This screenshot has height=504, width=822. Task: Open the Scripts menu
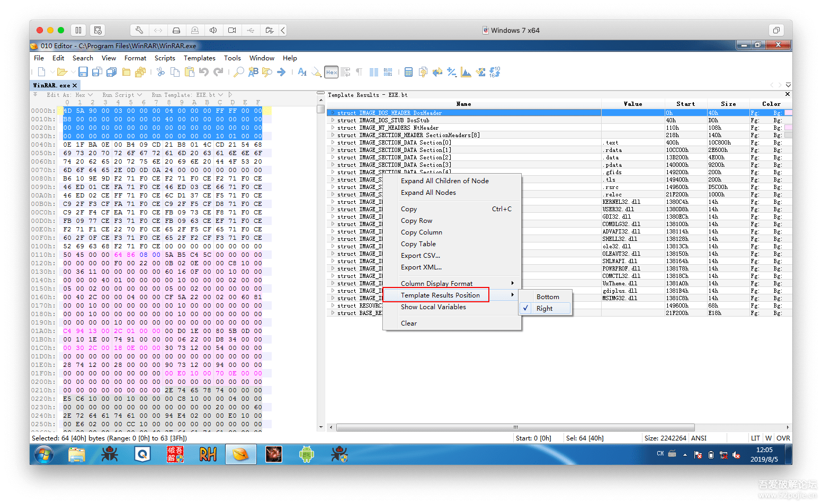tap(165, 58)
